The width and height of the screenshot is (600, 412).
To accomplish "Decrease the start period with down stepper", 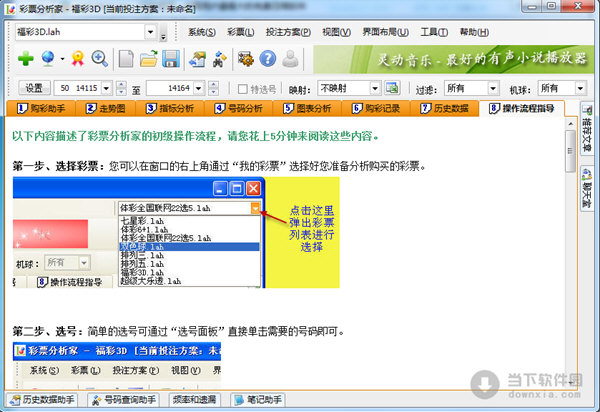I will coord(121,92).
